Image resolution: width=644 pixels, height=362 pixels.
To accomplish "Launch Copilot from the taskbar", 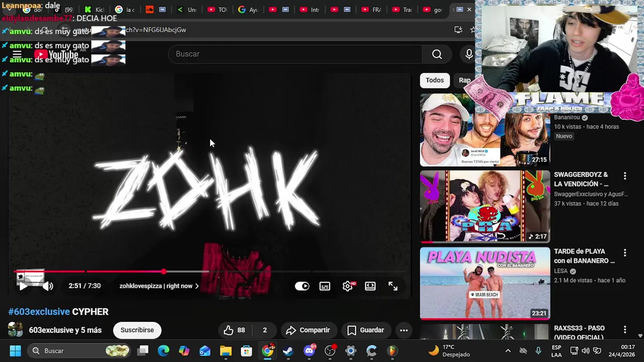I will coord(184,351).
